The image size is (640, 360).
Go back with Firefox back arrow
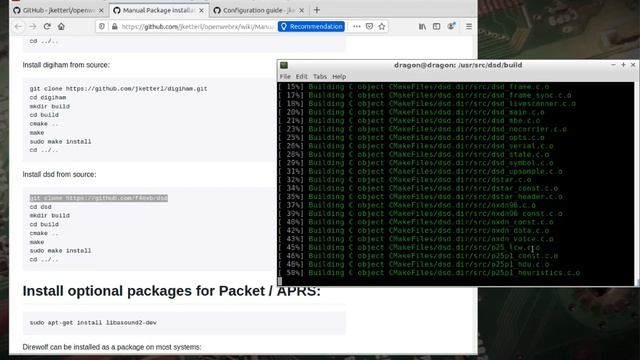(18, 27)
